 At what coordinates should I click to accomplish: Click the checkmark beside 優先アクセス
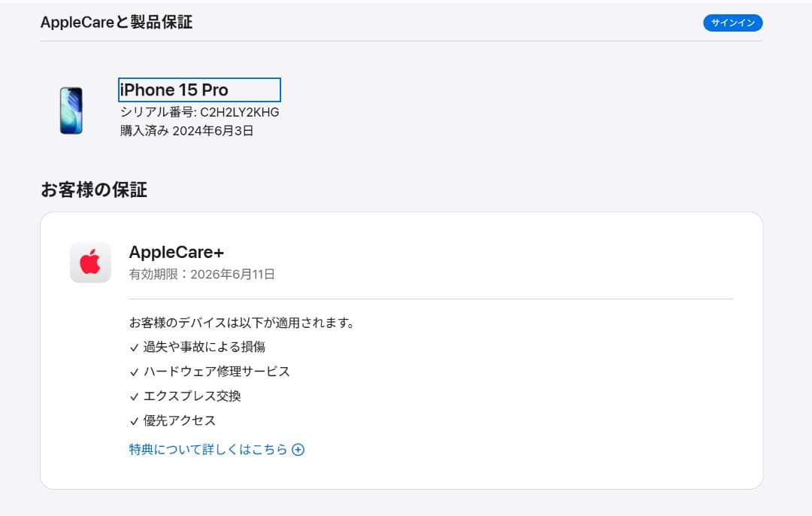135,420
